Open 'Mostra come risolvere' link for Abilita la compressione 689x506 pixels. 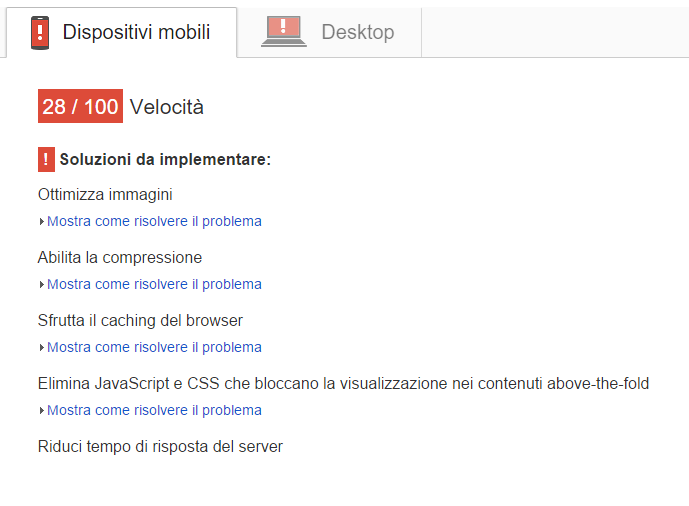tap(154, 285)
